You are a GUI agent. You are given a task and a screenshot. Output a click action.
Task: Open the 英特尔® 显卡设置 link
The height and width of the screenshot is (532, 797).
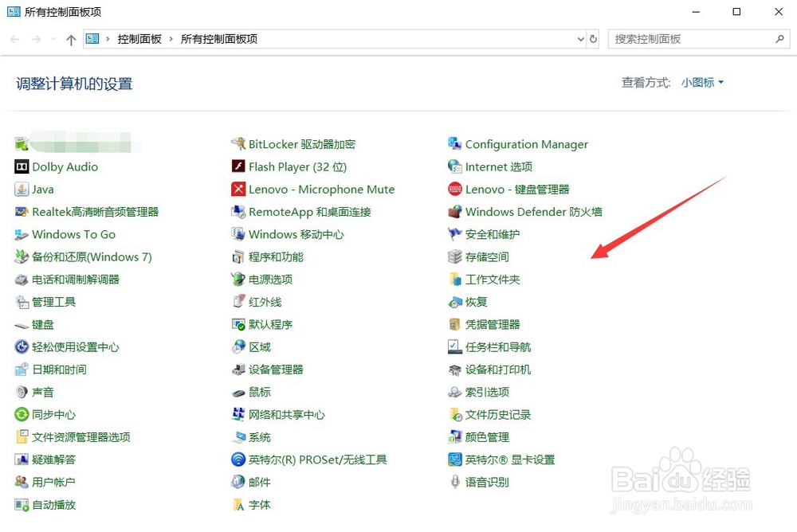click(x=510, y=460)
